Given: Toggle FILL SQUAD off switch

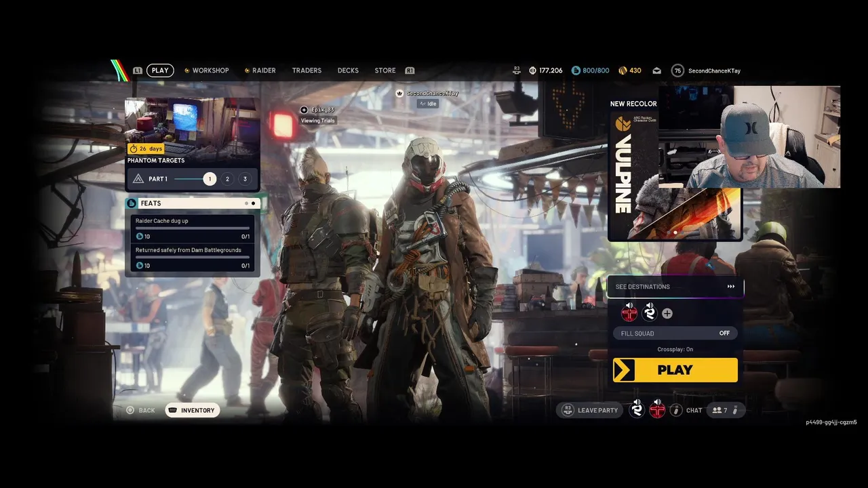Looking at the screenshot, I should pyautogui.click(x=675, y=333).
